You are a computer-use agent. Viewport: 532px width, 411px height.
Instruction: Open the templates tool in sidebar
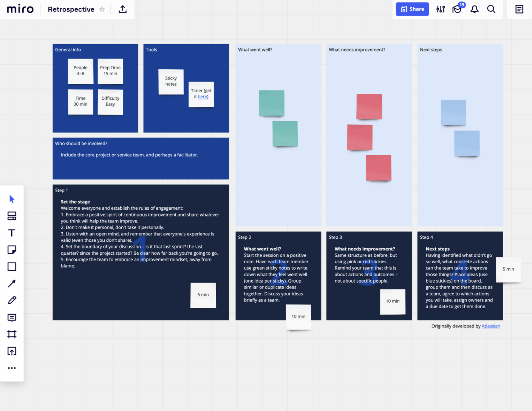pos(12,216)
